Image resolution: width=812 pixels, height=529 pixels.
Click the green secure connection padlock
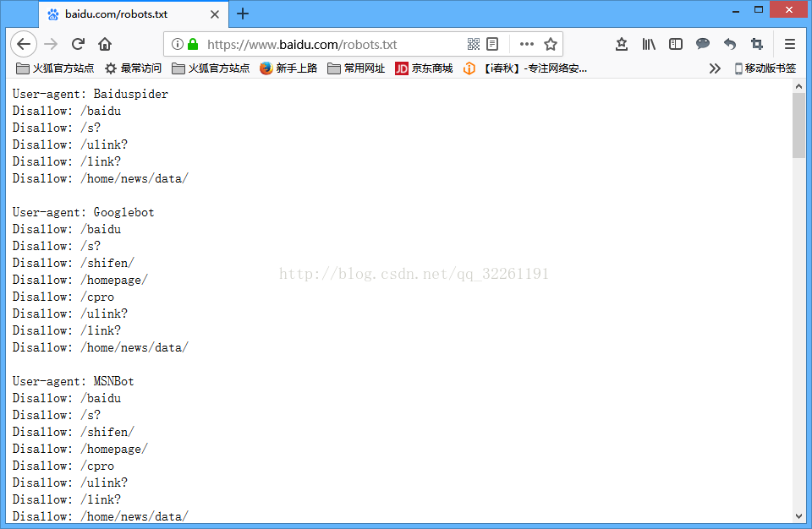click(x=193, y=44)
